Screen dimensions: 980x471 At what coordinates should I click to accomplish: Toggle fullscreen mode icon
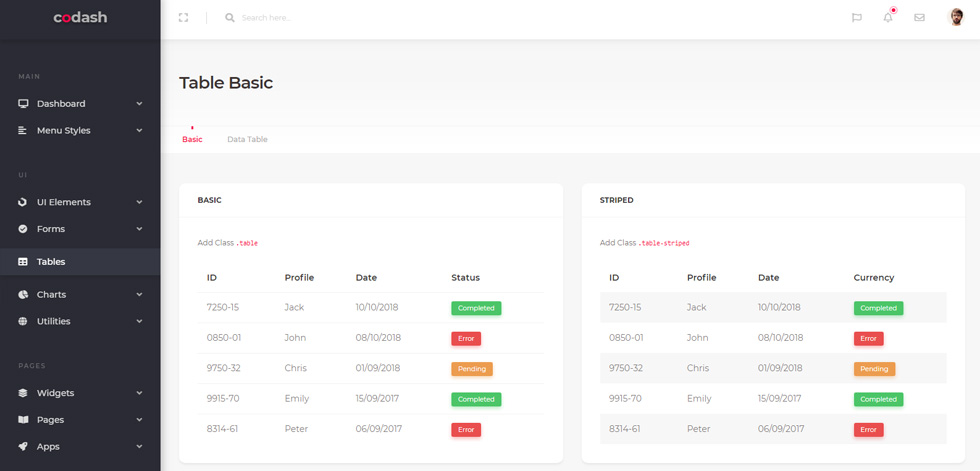pos(183,18)
